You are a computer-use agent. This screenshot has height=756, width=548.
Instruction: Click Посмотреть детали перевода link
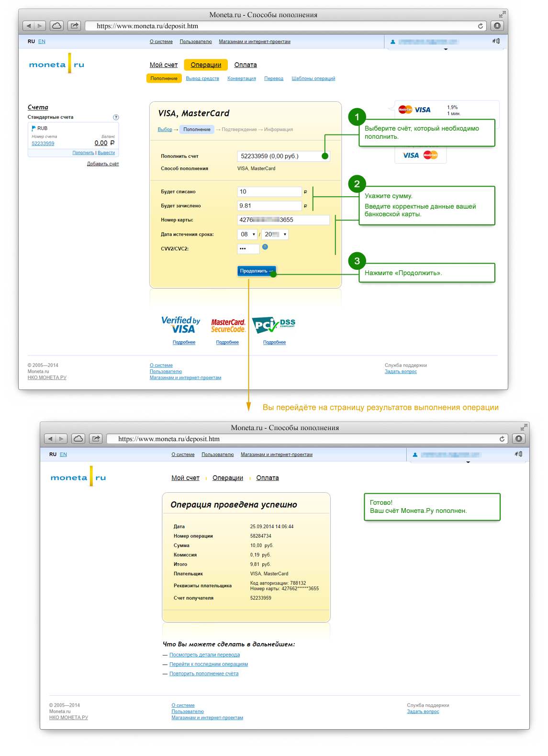204,655
